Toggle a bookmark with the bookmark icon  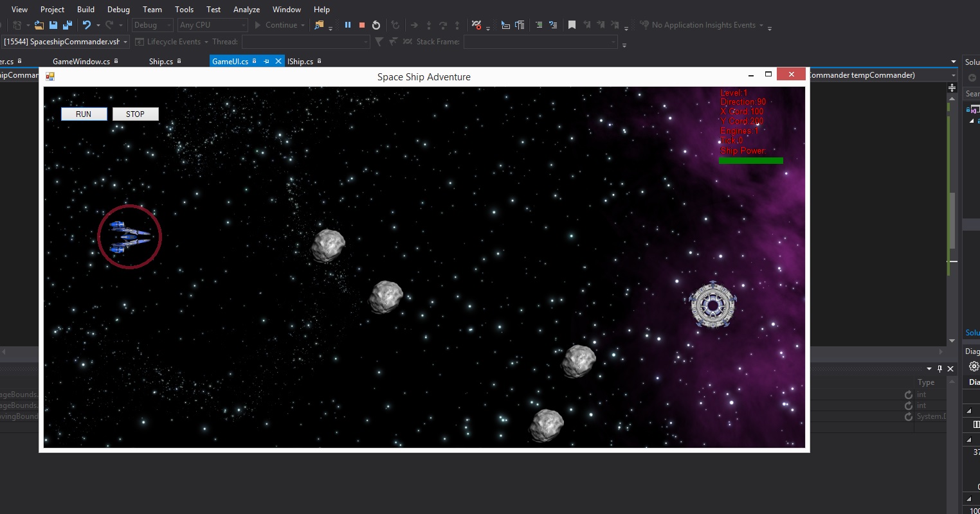572,24
